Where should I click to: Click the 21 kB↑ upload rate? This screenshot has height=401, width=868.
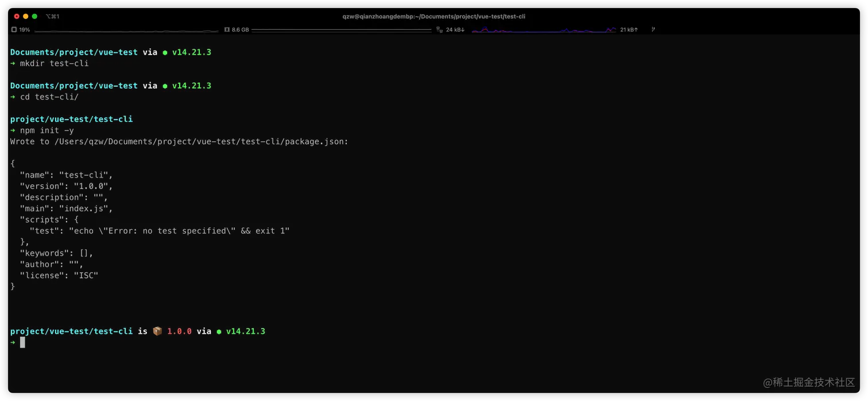[629, 29]
